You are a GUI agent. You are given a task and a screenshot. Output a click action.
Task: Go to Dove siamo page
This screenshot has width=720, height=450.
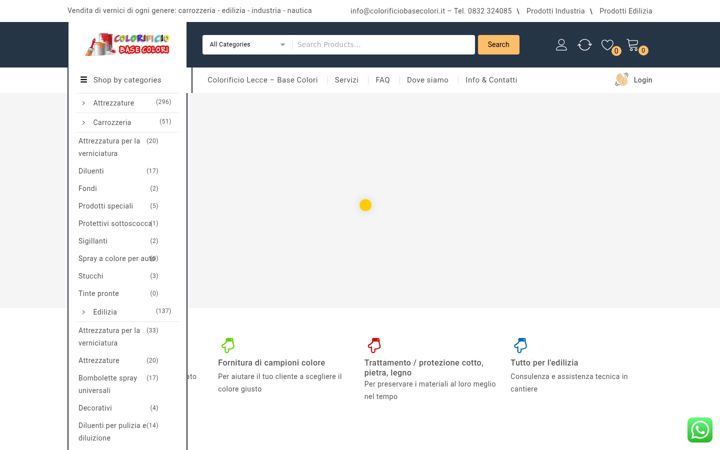coord(428,80)
